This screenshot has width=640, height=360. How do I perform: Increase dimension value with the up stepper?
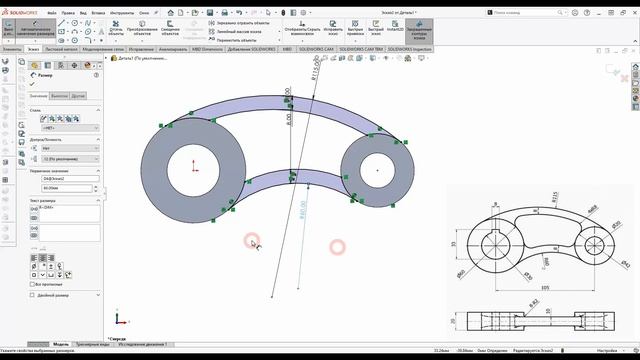pos(96,187)
